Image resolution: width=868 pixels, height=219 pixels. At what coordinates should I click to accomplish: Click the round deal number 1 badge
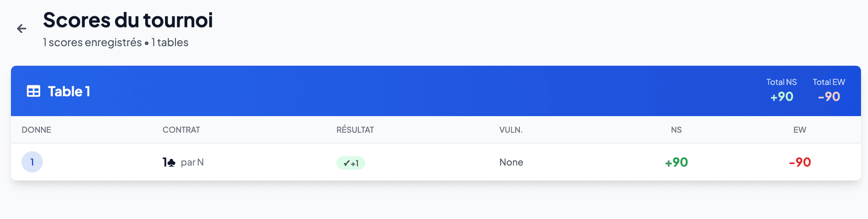click(32, 162)
